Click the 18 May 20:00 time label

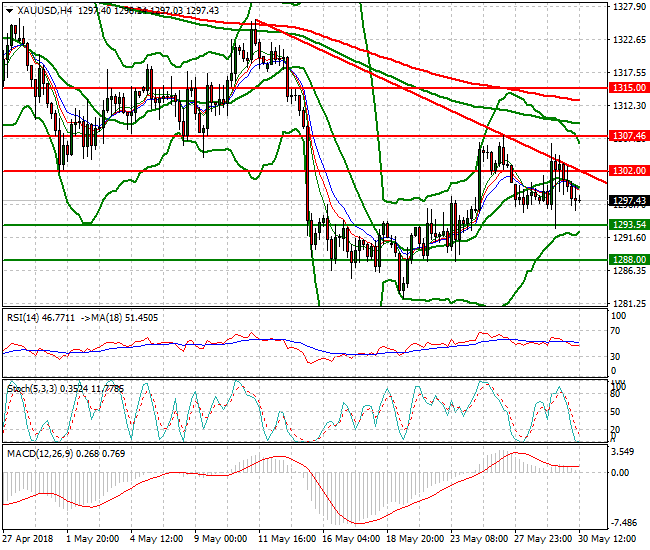tap(415, 539)
